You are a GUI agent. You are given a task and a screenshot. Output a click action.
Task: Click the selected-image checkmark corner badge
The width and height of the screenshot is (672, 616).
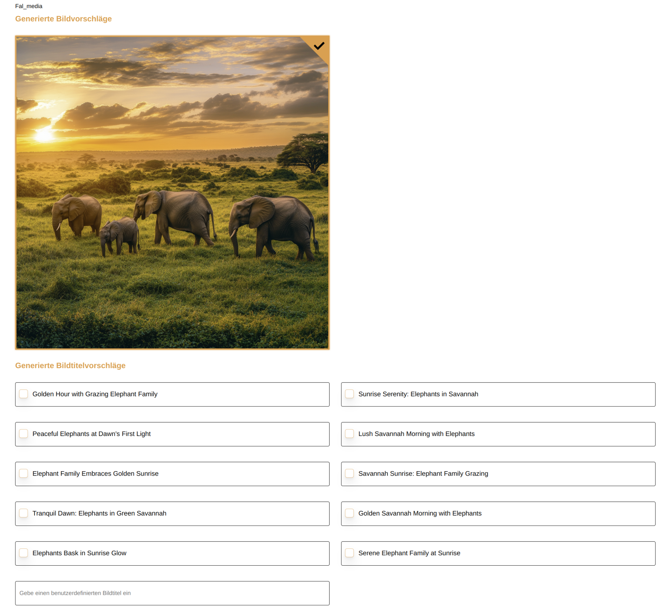(319, 46)
